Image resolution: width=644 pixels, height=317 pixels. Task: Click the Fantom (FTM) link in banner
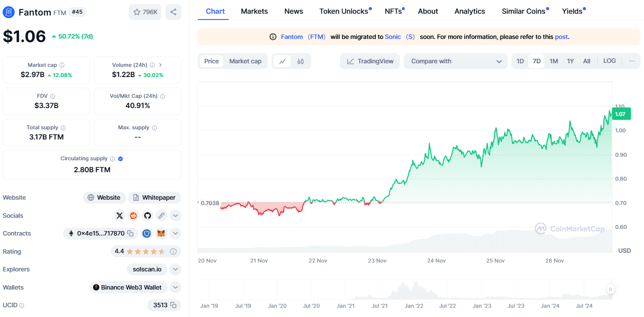(303, 37)
